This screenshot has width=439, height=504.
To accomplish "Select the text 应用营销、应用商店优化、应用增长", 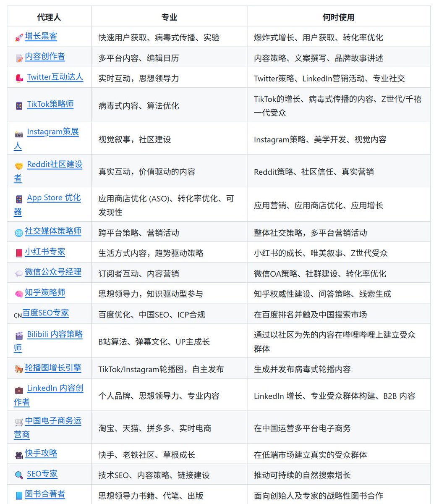I will pyautogui.click(x=319, y=205).
